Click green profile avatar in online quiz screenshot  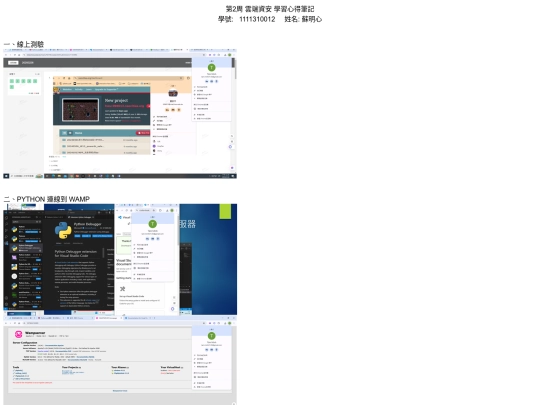[211, 68]
